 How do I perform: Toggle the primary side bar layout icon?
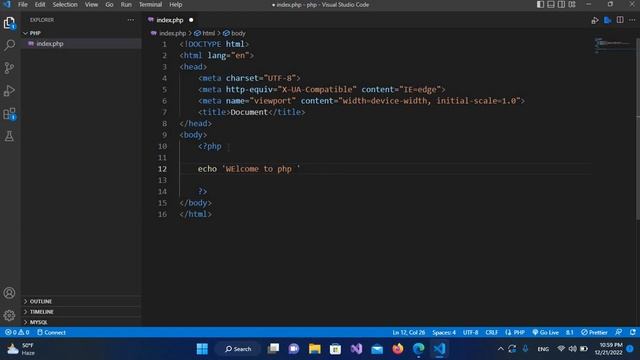click(540, 4)
